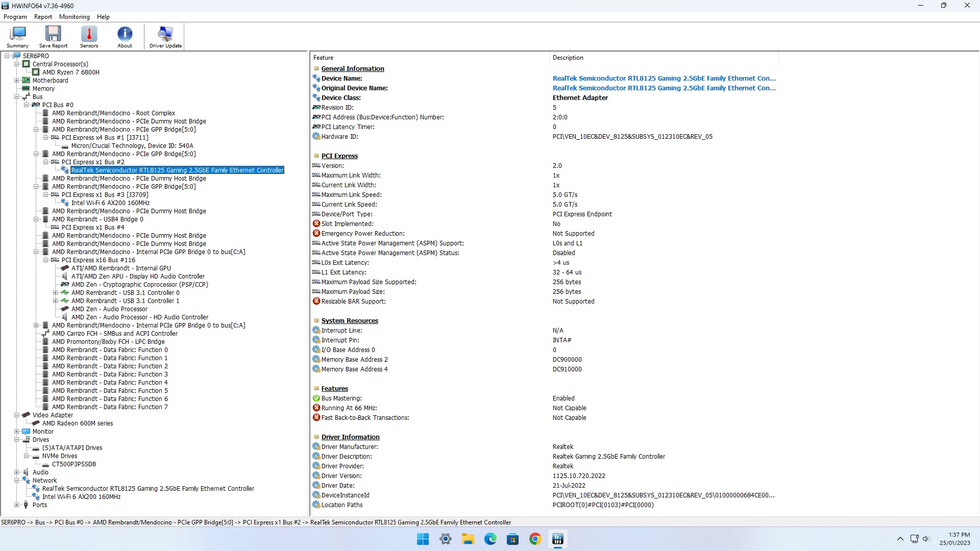980x551 pixels.
Task: Click the Description column header
Action: [x=664, y=58]
